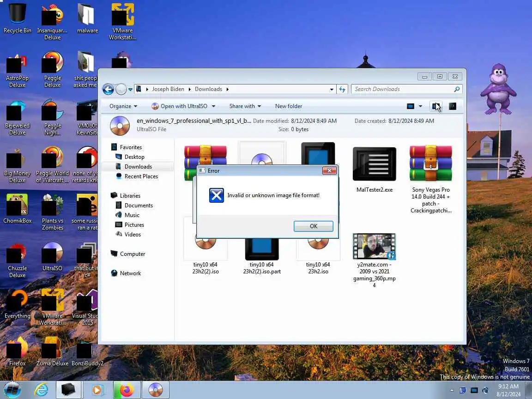Select the UltraISO desktop shortcut
The image size is (532, 399).
[x=52, y=256]
